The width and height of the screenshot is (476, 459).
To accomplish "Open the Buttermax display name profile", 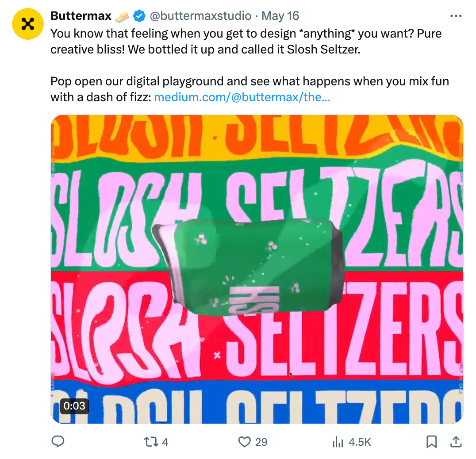I will (x=81, y=16).
